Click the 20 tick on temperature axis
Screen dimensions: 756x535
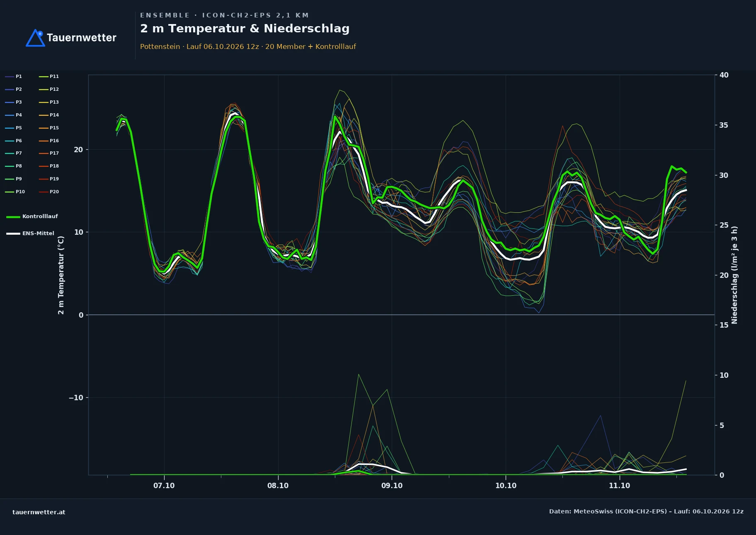coord(78,150)
